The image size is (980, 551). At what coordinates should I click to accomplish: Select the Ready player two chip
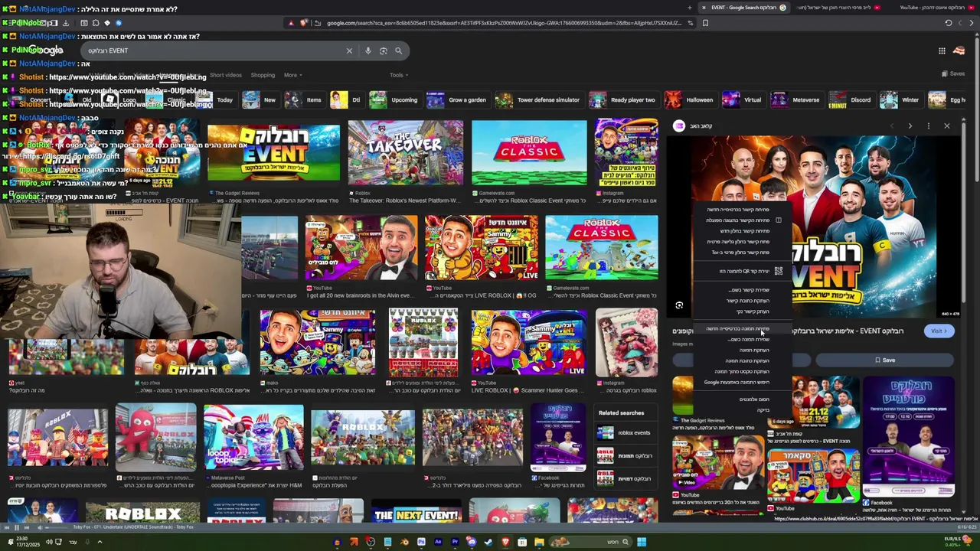tap(623, 99)
